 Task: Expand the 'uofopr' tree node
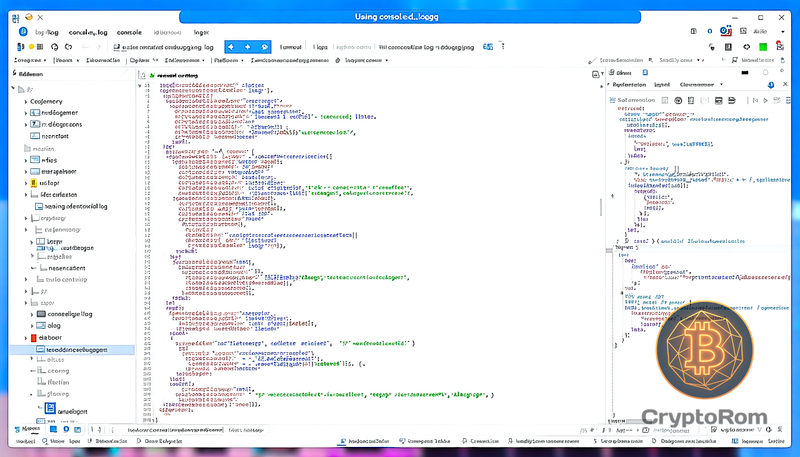coord(26,183)
